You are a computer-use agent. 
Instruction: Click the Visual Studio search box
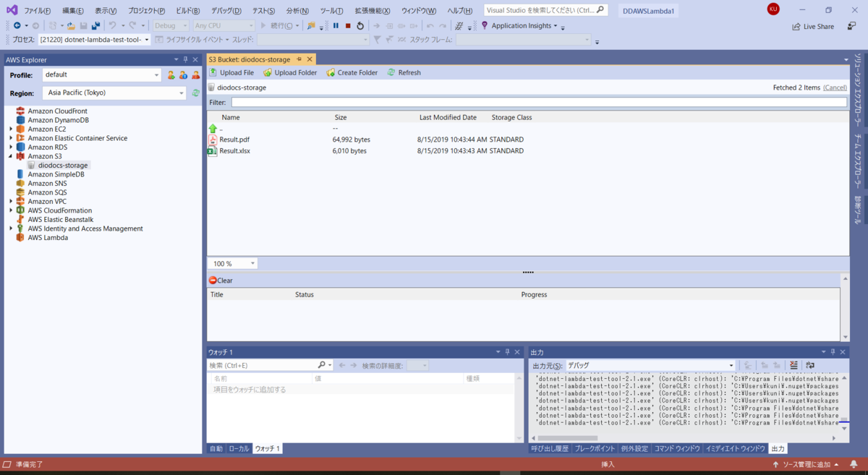click(545, 11)
